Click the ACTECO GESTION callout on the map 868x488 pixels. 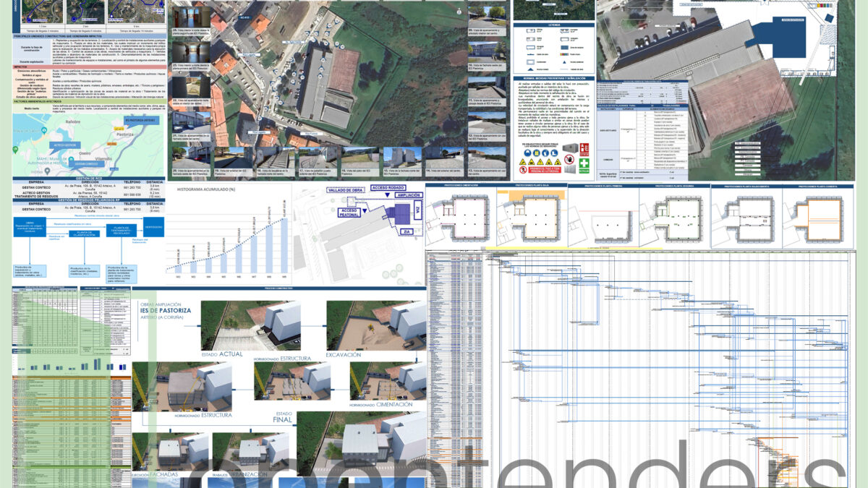(x=64, y=146)
